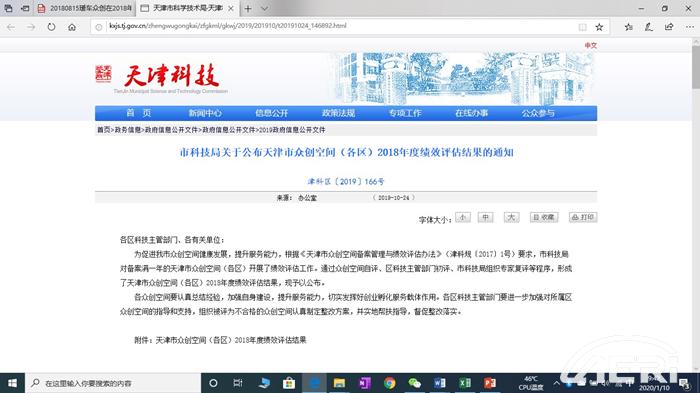Open reading view from address bar
This screenshot has width=700, height=393.
pyautogui.click(x=583, y=27)
